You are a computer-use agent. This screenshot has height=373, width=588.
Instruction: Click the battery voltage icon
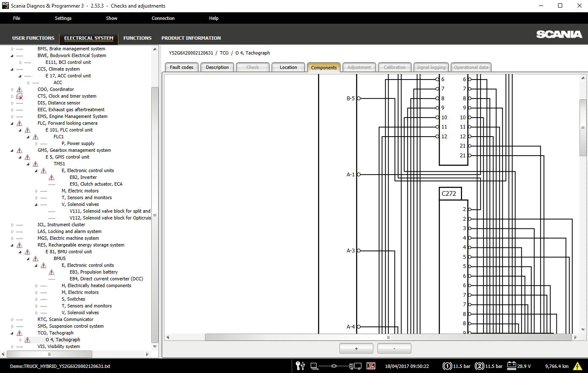pos(511,366)
